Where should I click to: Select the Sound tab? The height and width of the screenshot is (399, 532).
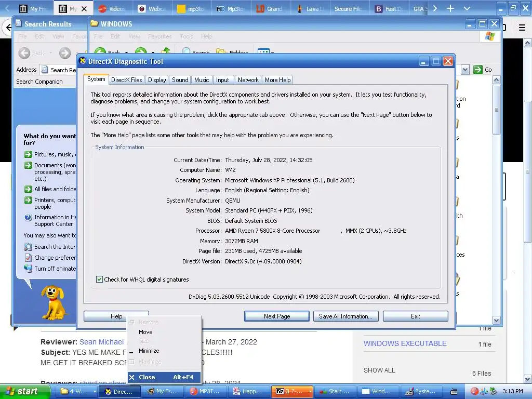pyautogui.click(x=180, y=79)
